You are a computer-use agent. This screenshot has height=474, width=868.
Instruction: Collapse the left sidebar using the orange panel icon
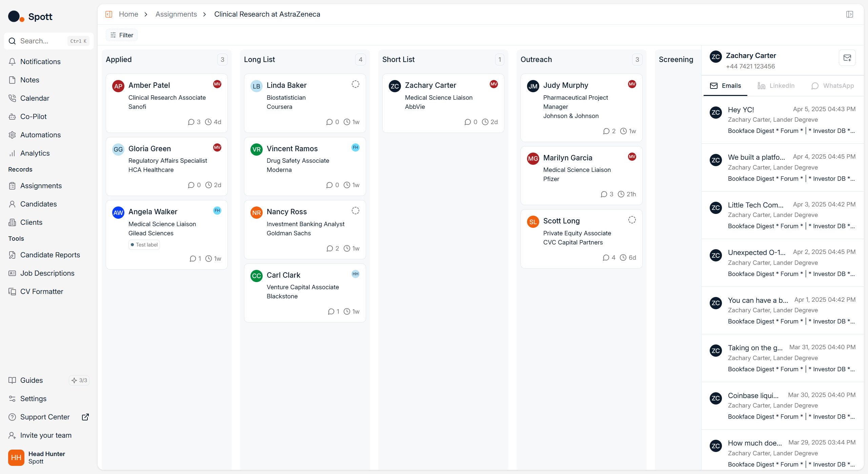click(109, 14)
